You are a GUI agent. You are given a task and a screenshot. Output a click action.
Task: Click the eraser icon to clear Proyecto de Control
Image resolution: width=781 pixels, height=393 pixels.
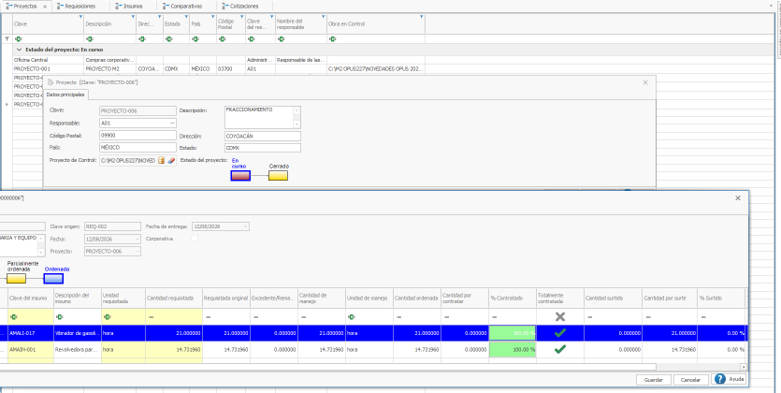(x=171, y=160)
